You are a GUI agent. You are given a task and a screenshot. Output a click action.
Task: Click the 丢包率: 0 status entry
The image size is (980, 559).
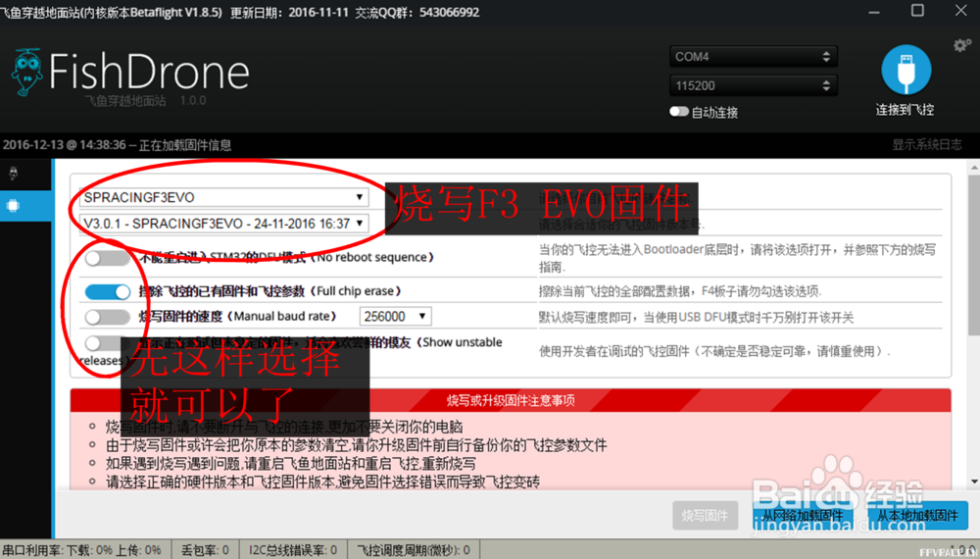(205, 550)
